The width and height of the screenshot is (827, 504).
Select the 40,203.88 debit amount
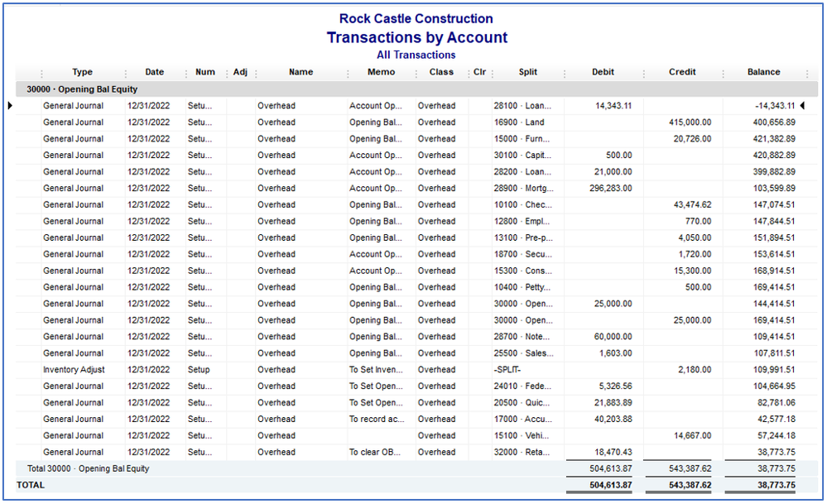tap(613, 419)
